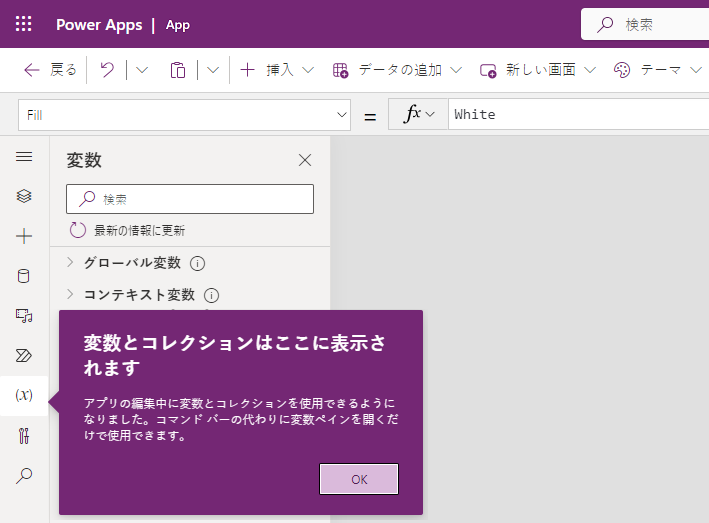The image size is (709, 523).
Task: Open the data cylinder icon in sidebar
Action: (x=24, y=276)
